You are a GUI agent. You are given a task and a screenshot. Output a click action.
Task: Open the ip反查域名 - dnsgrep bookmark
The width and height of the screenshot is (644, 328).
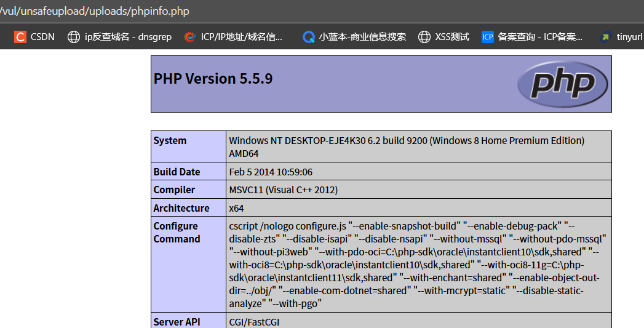pyautogui.click(x=128, y=37)
